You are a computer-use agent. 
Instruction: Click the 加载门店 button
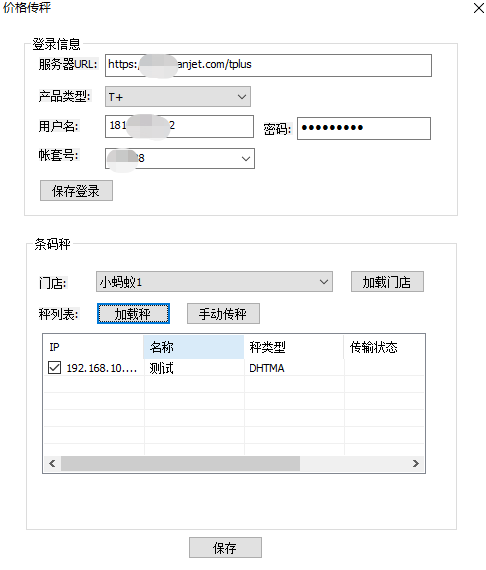pos(387,281)
